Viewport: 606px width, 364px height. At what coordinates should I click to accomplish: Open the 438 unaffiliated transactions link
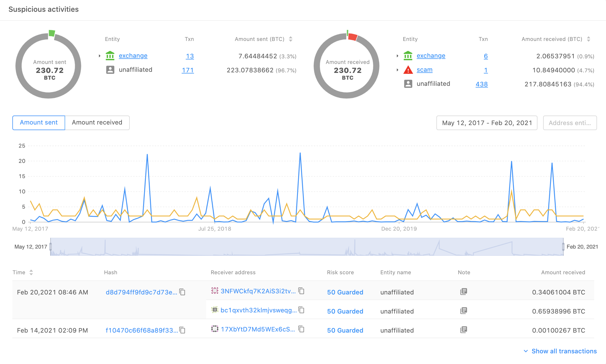pyautogui.click(x=482, y=84)
